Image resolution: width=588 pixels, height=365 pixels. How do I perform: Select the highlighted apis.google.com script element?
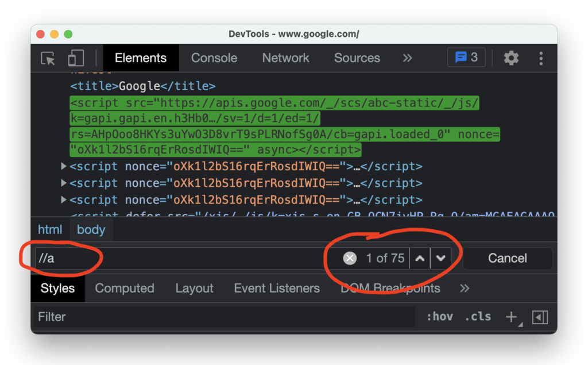285,126
